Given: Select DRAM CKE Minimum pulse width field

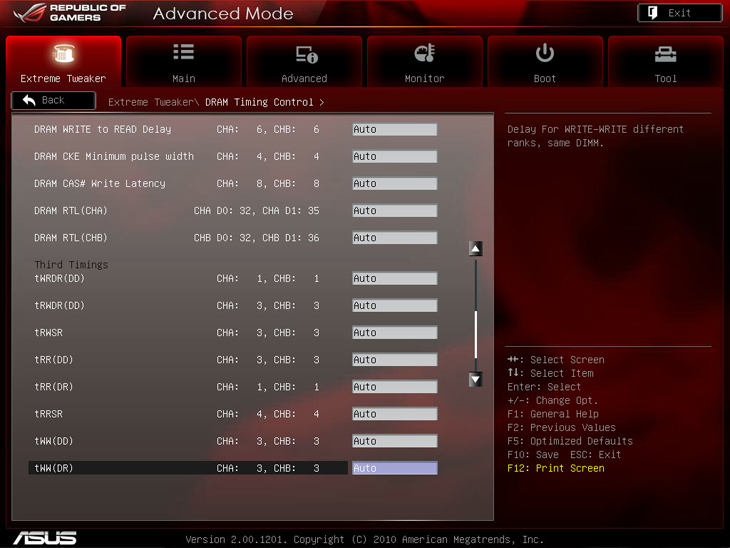Looking at the screenshot, I should (x=394, y=157).
